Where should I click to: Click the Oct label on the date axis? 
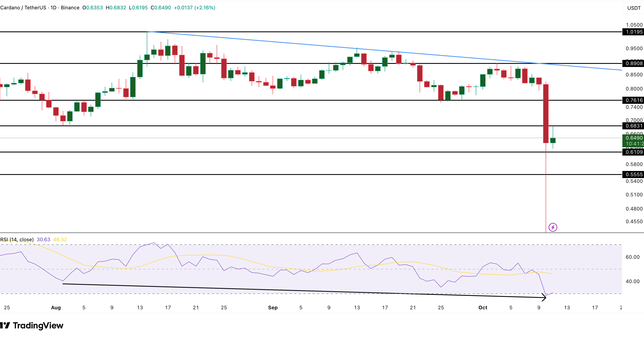pos(483,308)
